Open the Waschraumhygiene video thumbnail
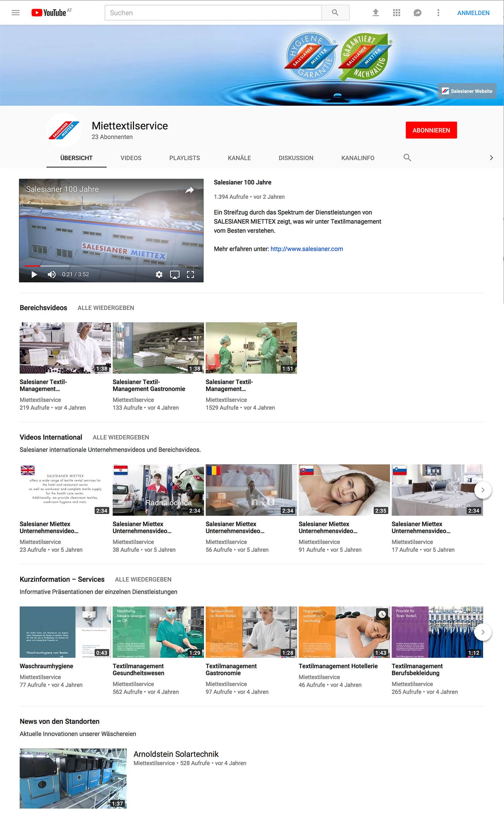Image resolution: width=504 pixels, height=819 pixels. click(x=65, y=632)
